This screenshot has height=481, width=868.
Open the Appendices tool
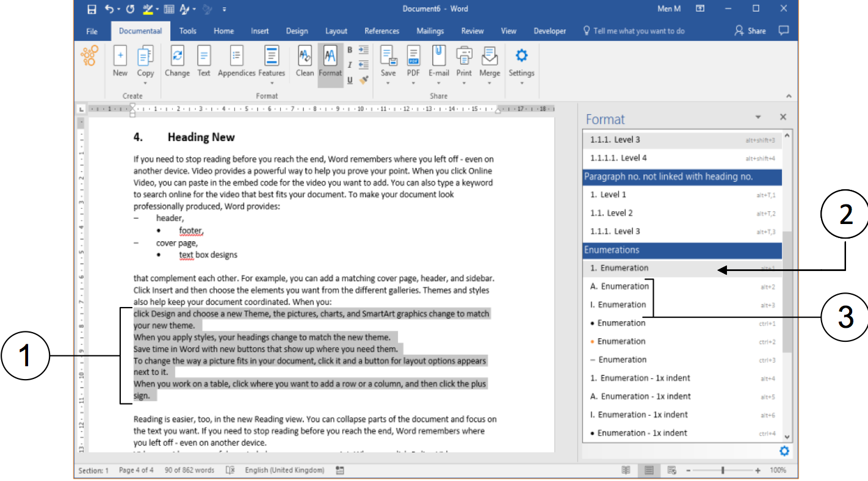pyautogui.click(x=237, y=61)
